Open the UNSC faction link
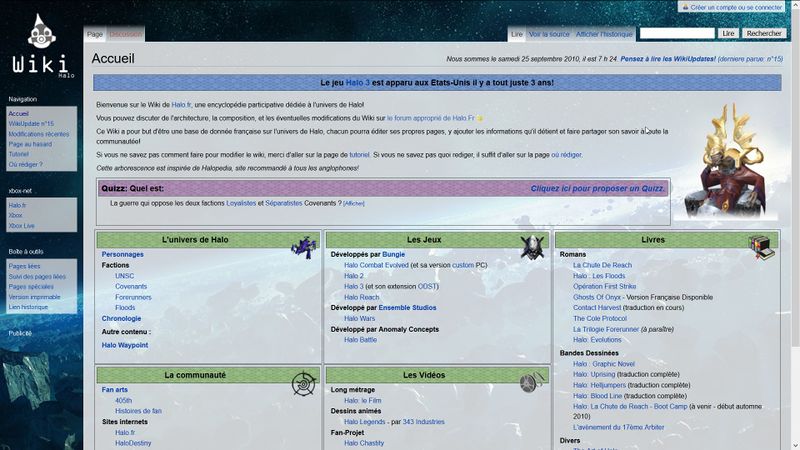The image size is (800, 450). click(124, 276)
